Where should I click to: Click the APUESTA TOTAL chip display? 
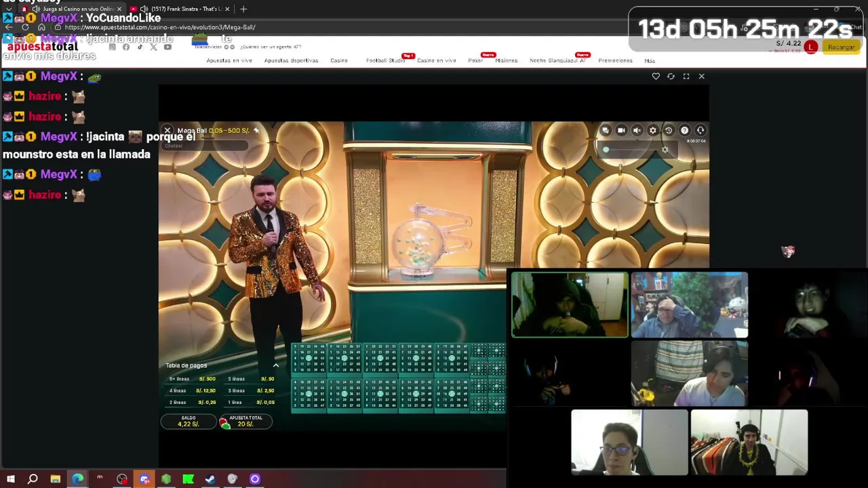click(x=245, y=422)
